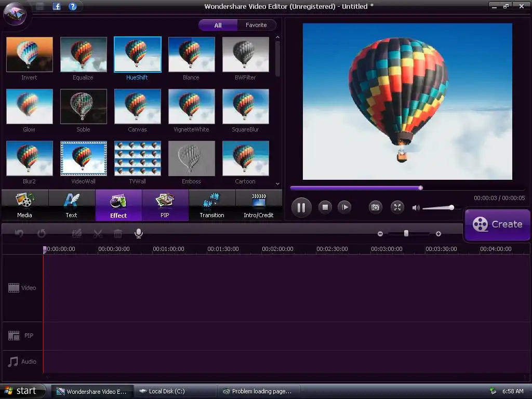Viewport: 532px width, 399px height.
Task: Click the Edit clip icon in toolbar
Action: [77, 233]
